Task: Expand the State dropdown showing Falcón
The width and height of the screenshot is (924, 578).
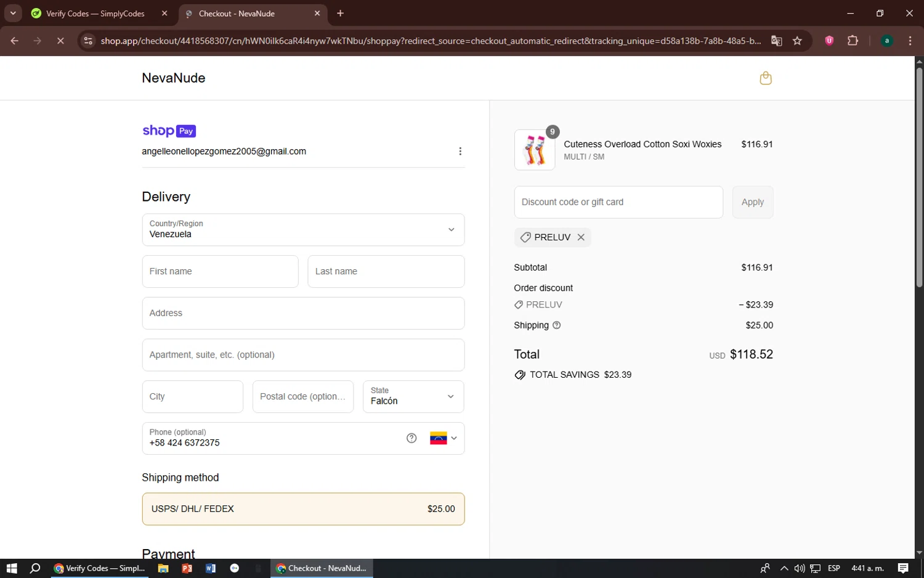Action: coord(413,396)
